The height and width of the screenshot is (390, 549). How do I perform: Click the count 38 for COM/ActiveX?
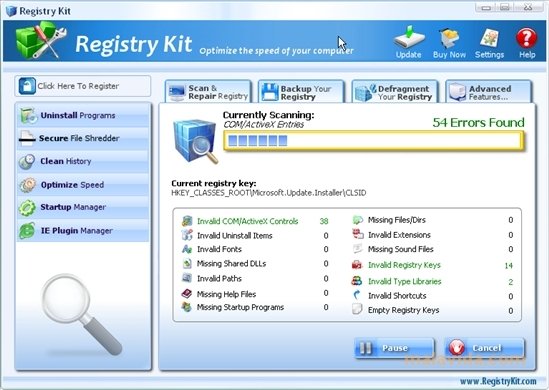point(324,221)
